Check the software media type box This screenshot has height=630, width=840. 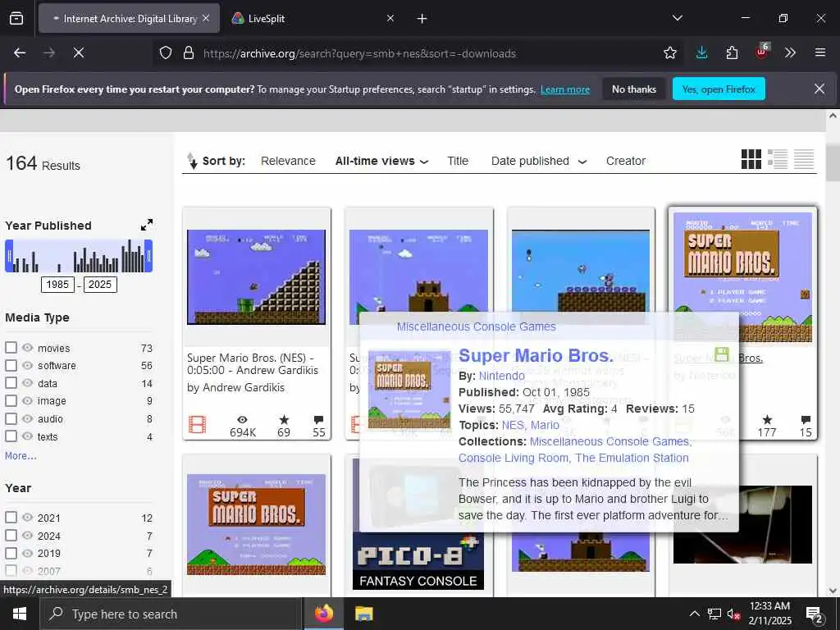(x=11, y=365)
